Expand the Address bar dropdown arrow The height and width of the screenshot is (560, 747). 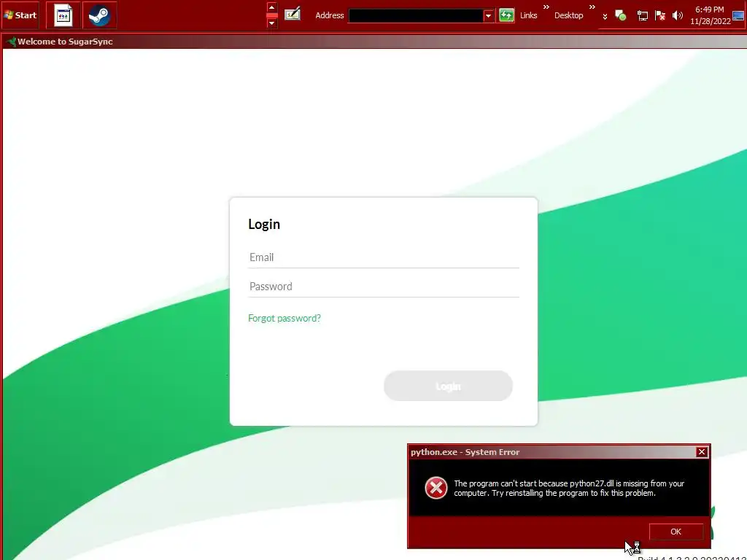point(488,15)
